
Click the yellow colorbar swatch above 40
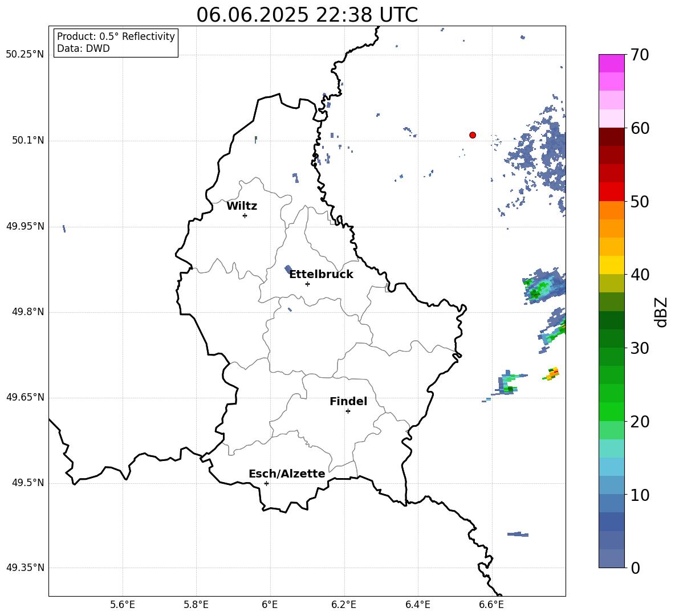611,265
